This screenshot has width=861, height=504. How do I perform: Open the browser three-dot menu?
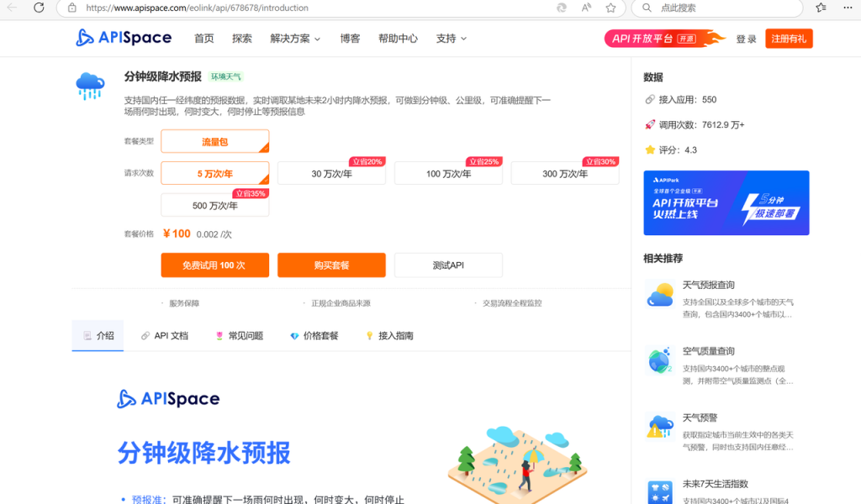(848, 8)
